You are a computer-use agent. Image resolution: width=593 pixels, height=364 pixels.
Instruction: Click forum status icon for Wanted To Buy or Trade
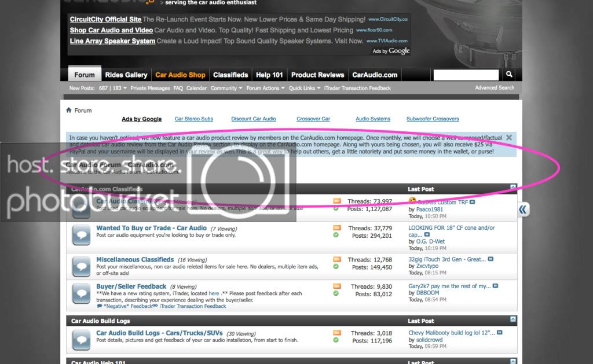coord(81,235)
